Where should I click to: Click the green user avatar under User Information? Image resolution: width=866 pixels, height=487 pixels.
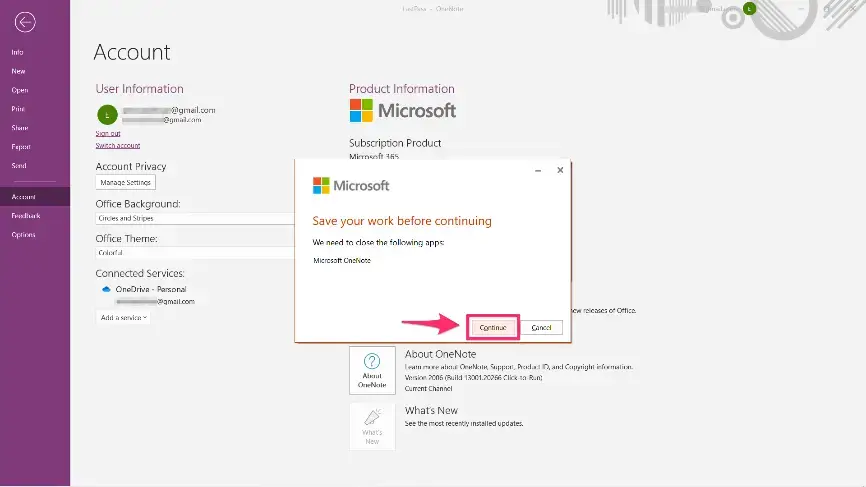[x=107, y=115]
